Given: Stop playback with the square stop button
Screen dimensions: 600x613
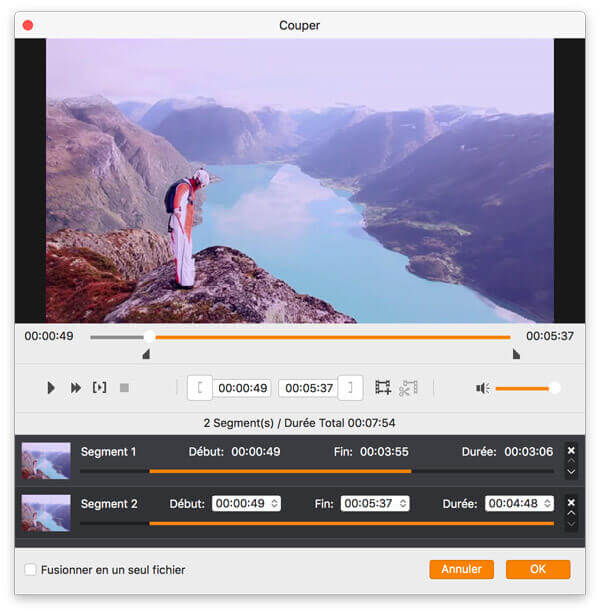Looking at the screenshot, I should coord(124,388).
